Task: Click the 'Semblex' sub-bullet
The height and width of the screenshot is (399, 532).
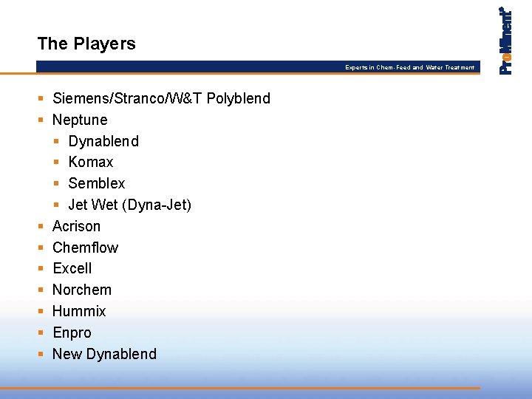Action: click(x=97, y=183)
